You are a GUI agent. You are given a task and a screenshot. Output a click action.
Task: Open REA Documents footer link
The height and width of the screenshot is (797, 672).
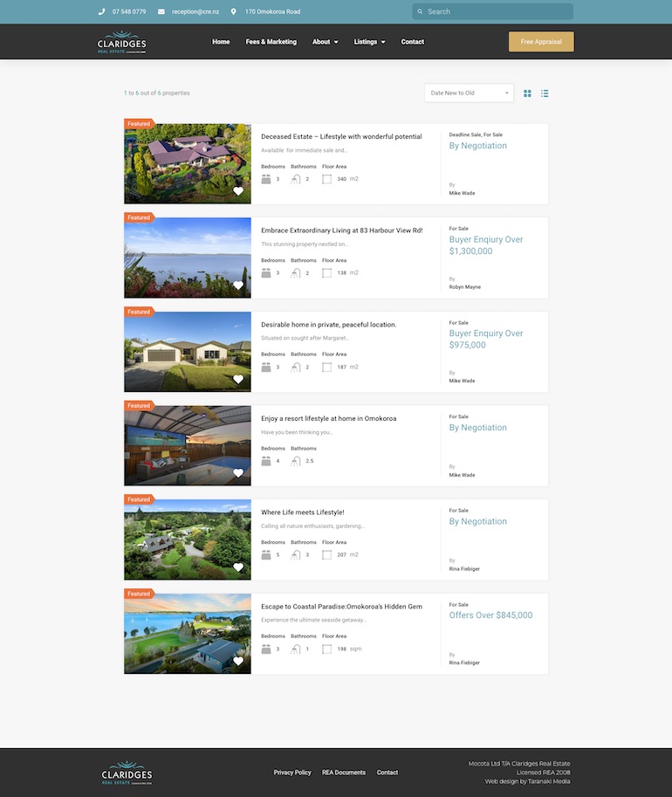point(344,773)
